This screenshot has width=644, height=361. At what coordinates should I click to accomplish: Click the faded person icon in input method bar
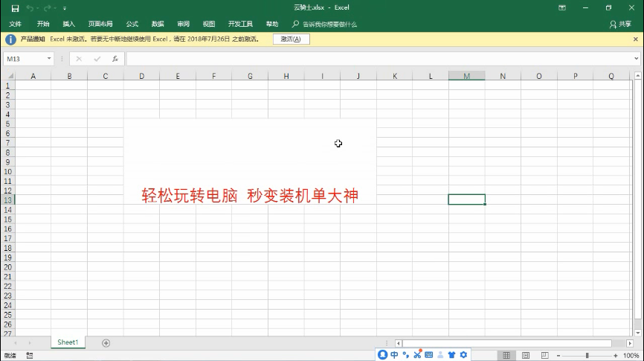click(440, 354)
